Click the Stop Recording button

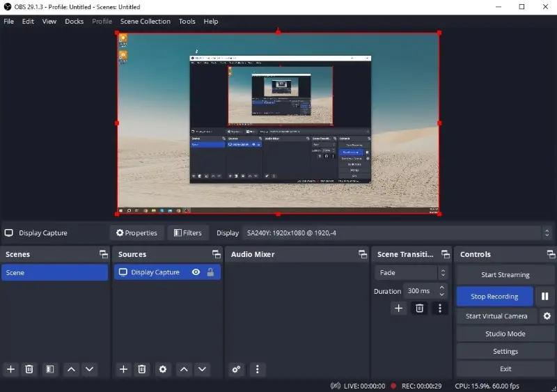(x=494, y=297)
